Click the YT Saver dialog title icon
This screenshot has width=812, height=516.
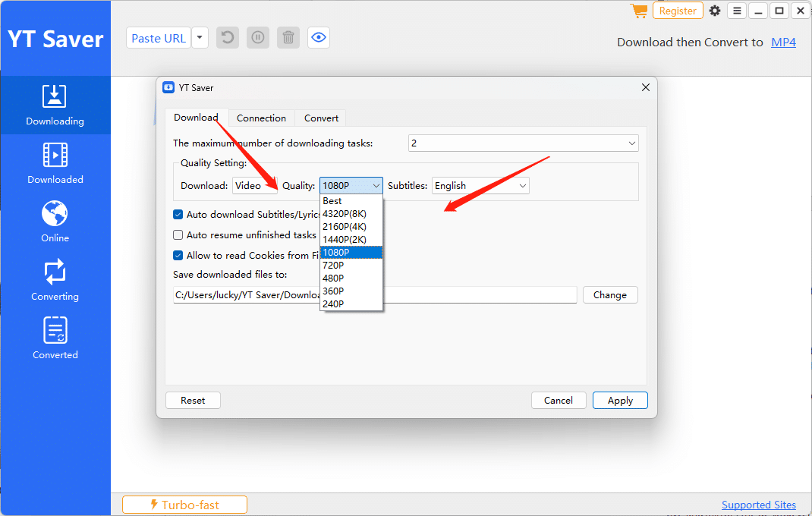tap(168, 87)
